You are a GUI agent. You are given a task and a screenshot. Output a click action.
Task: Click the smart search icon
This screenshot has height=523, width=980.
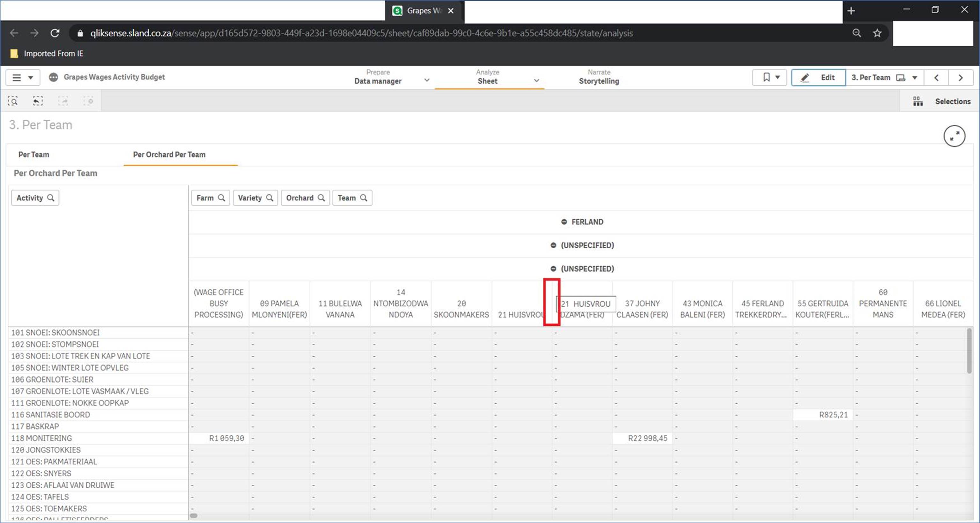pyautogui.click(x=12, y=101)
